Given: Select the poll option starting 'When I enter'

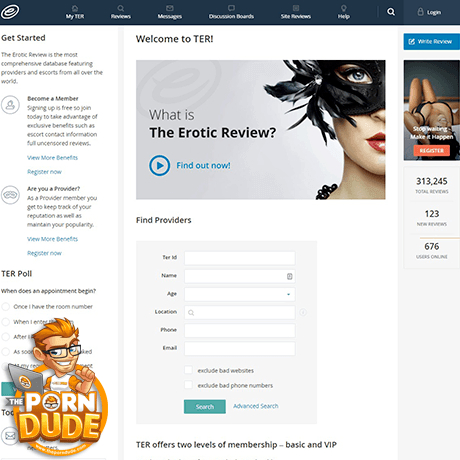Looking at the screenshot, I should click(x=6, y=322).
